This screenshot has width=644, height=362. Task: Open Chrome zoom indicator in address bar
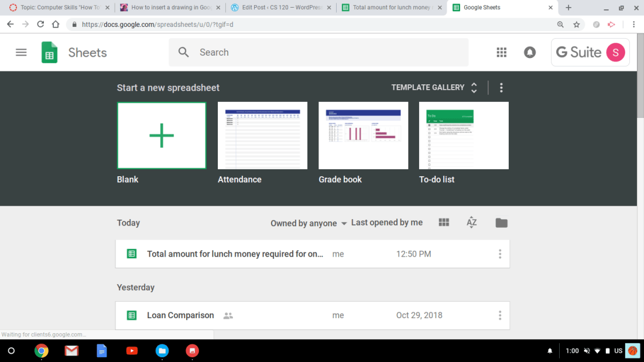[x=560, y=25]
